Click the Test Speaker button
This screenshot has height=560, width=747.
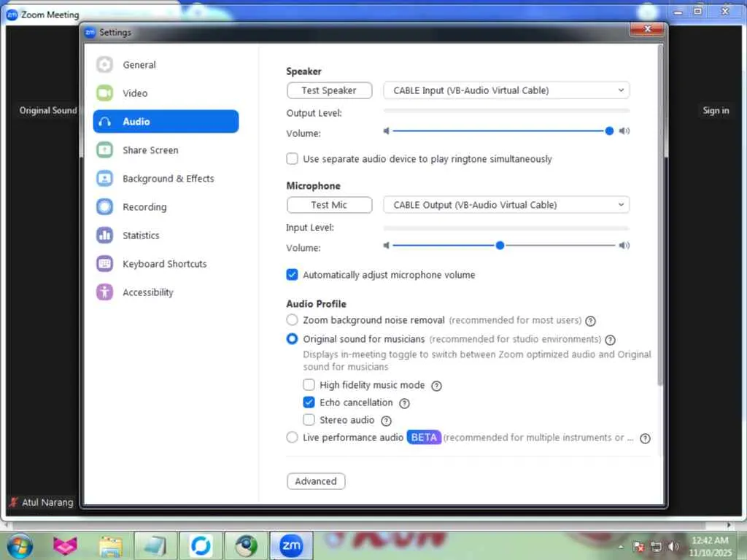pyautogui.click(x=329, y=90)
